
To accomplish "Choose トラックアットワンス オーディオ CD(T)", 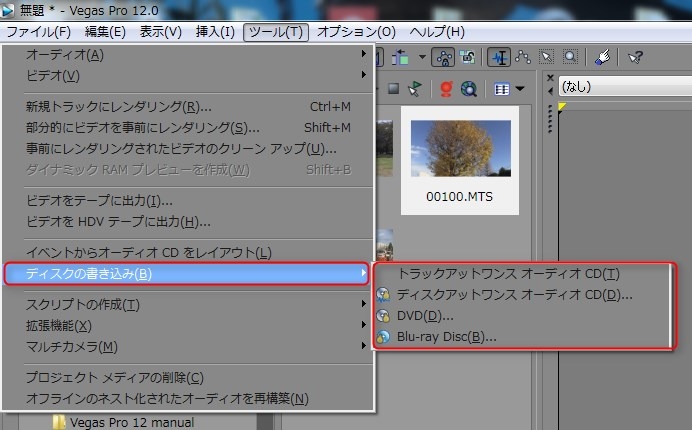I will pyautogui.click(x=523, y=274).
